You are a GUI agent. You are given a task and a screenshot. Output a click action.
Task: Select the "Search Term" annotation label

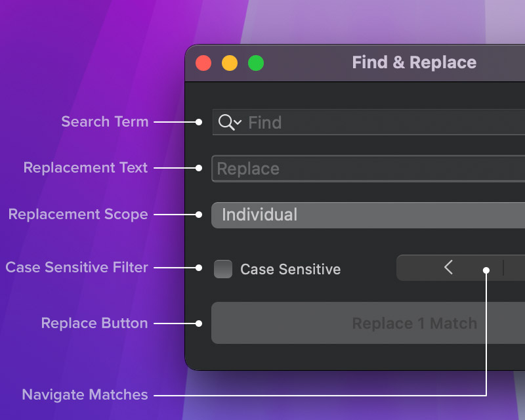pyautogui.click(x=105, y=121)
